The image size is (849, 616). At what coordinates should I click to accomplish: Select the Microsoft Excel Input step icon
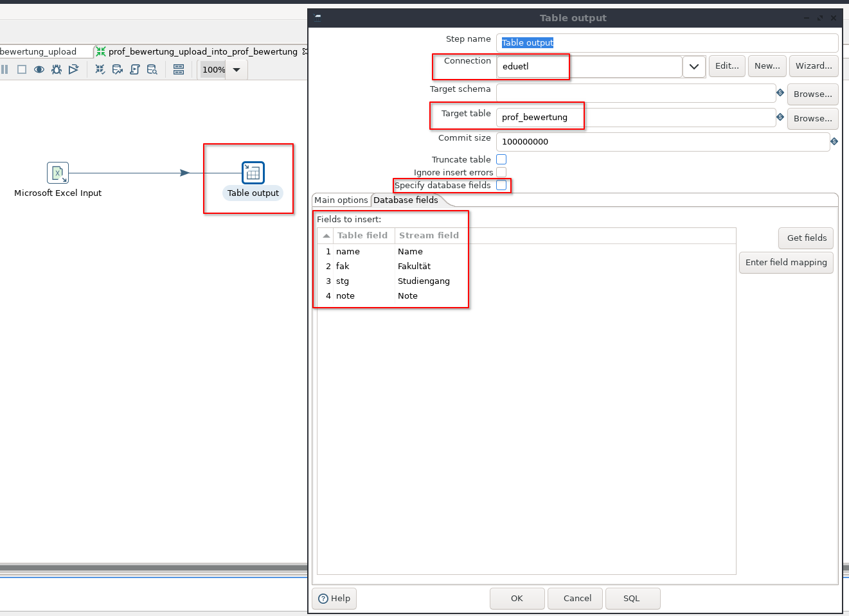click(58, 173)
